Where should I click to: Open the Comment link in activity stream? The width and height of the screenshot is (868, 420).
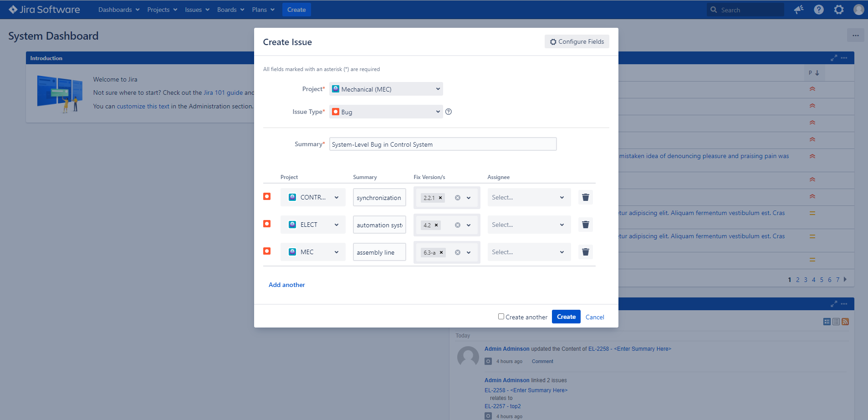[542, 361]
